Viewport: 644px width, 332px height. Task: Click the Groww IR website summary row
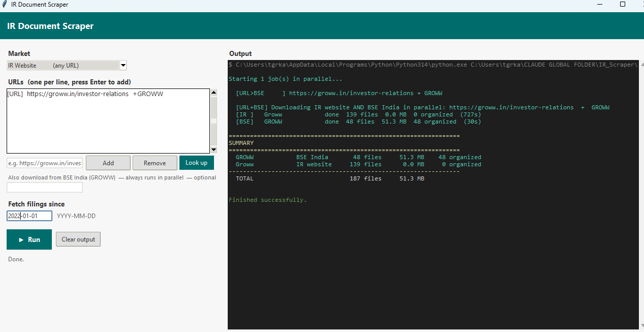tap(358, 164)
